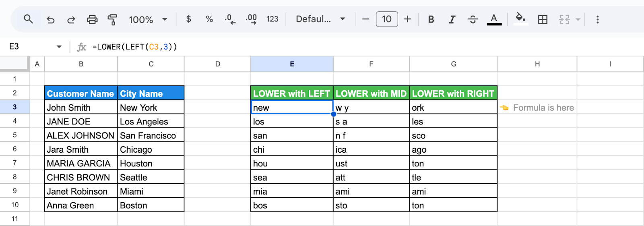This screenshot has height=226, width=644.
Task: Open the search menus magnifier icon
Action: click(28, 19)
